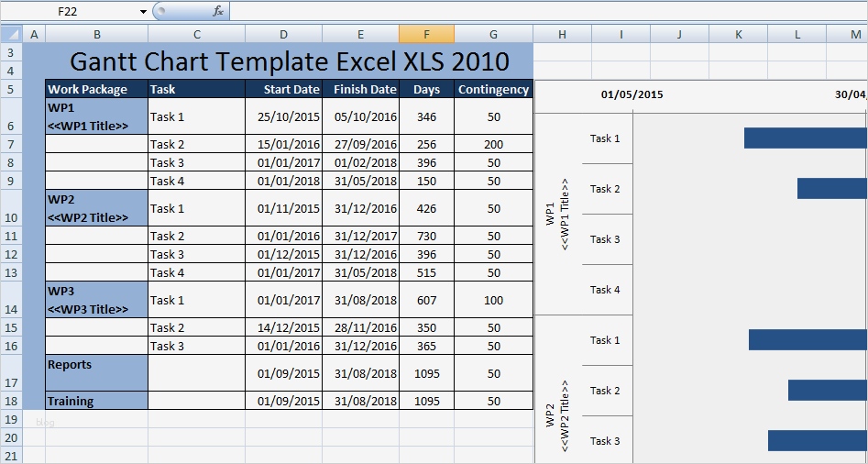Open the Name Box dropdown arrow

143,12
